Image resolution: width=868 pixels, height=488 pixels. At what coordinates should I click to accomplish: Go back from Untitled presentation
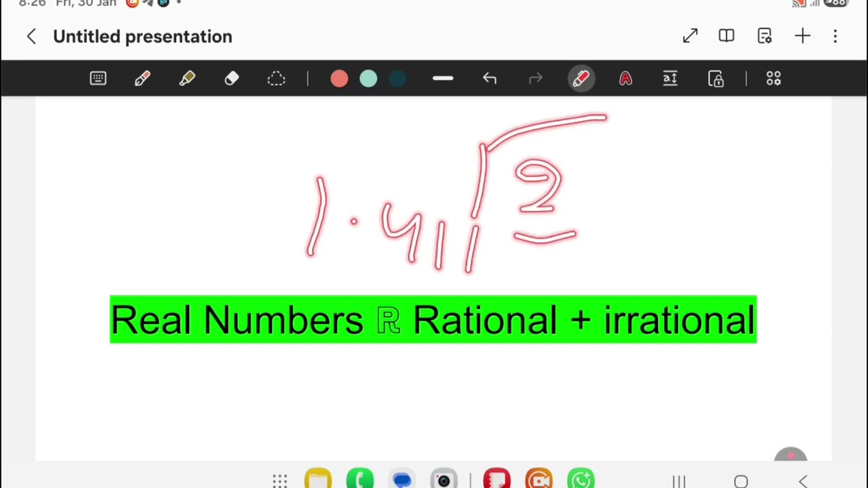(31, 37)
